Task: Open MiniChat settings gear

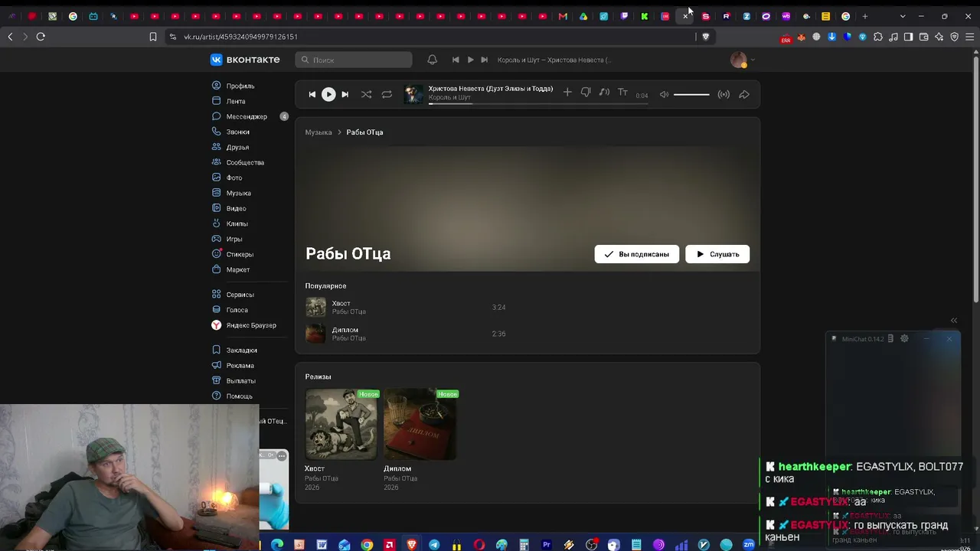Action: pyautogui.click(x=904, y=338)
